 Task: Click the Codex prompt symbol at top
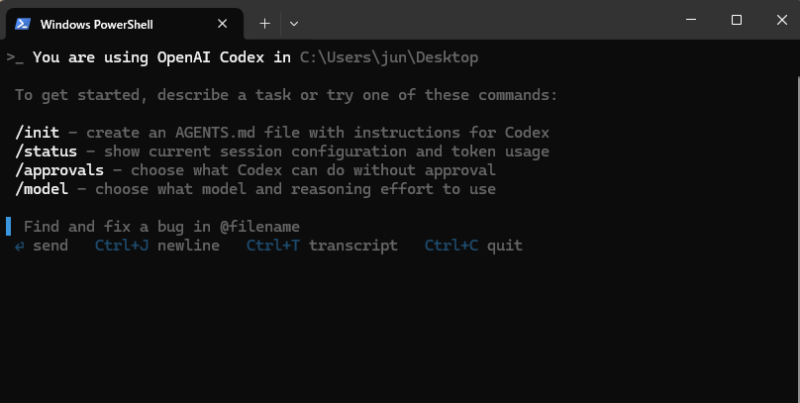[x=15, y=58]
